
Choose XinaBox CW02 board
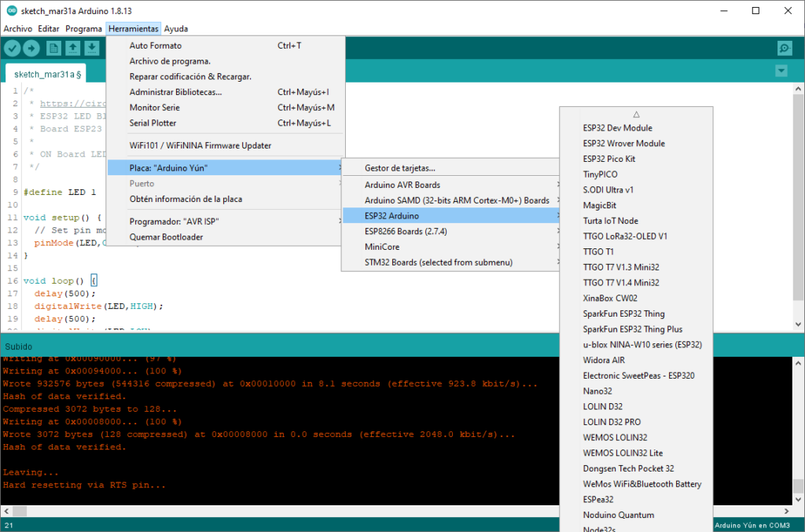[636, 298]
